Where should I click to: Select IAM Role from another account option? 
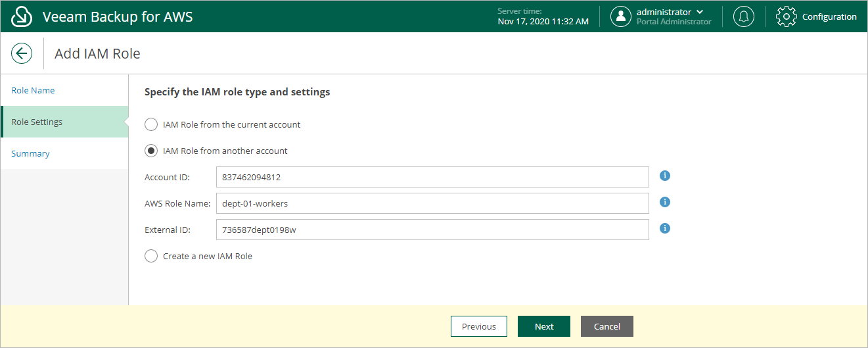tap(151, 151)
